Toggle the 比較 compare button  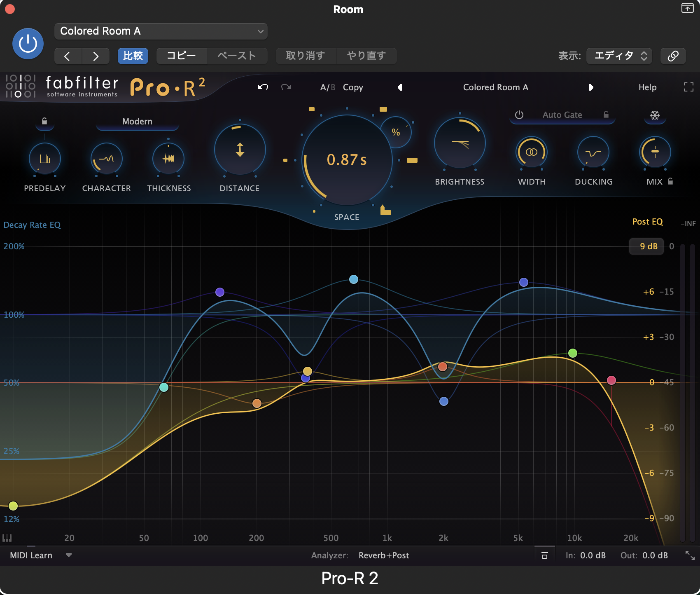click(x=133, y=56)
